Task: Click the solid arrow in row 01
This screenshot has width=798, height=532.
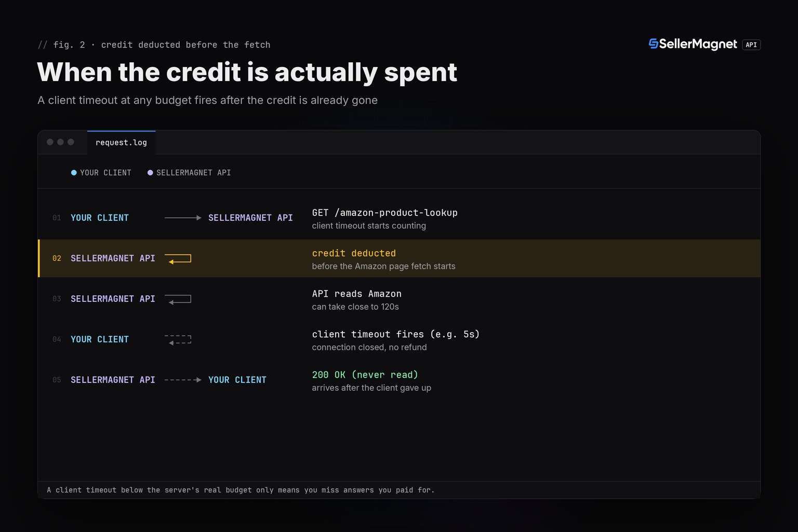Action: tap(183, 218)
